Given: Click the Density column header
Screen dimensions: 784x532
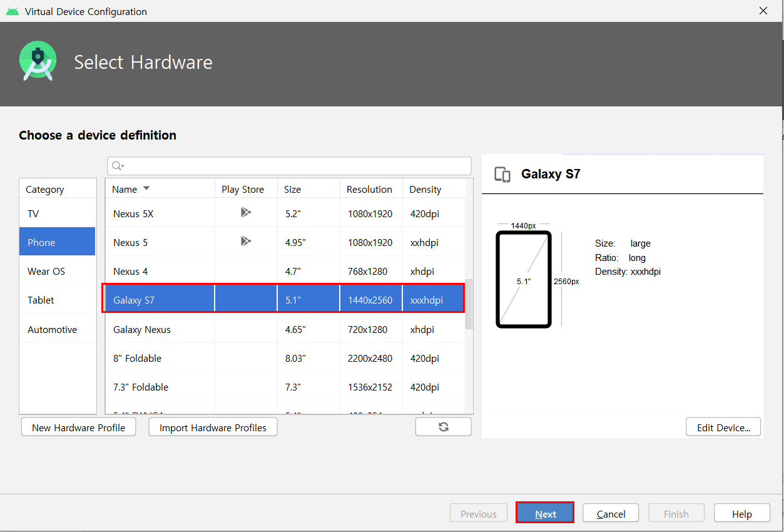Looking at the screenshot, I should [x=434, y=189].
